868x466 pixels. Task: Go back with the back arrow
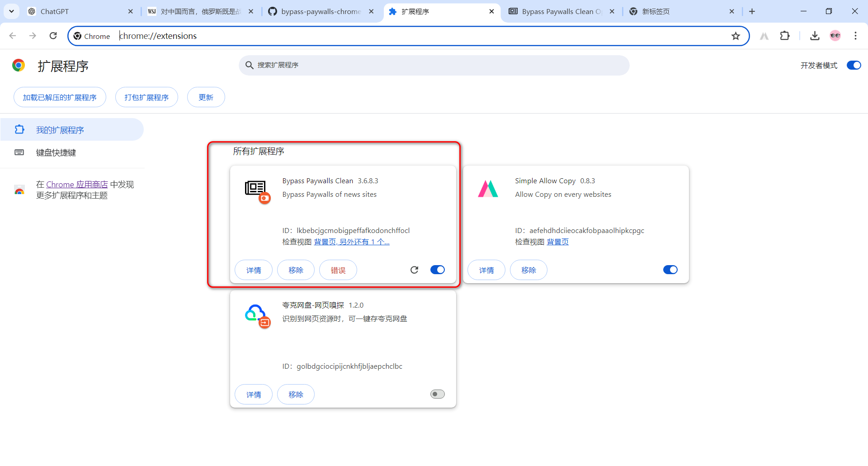point(13,36)
